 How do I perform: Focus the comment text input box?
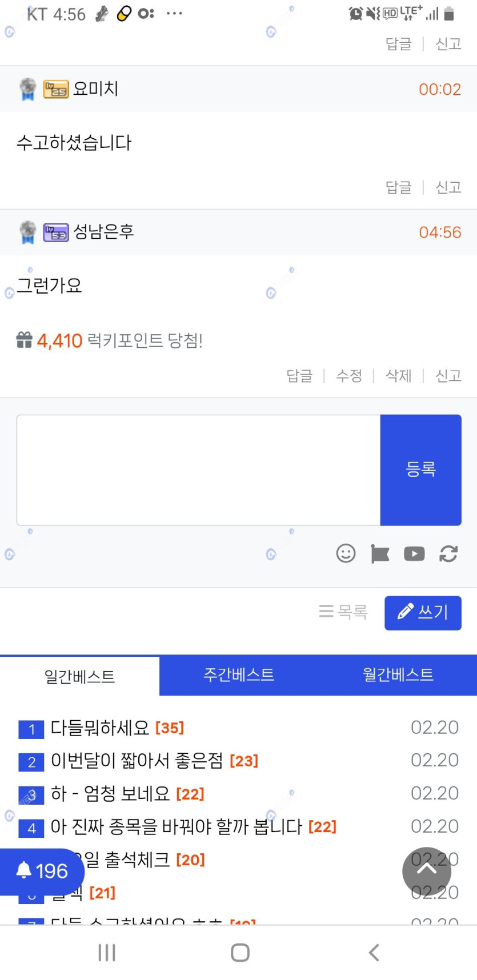pyautogui.click(x=198, y=469)
